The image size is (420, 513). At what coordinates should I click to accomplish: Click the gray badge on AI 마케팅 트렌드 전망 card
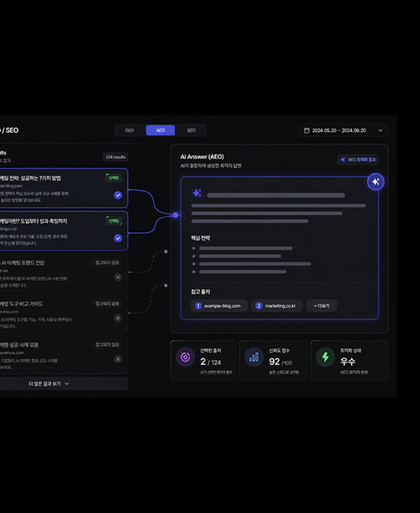coord(108,262)
